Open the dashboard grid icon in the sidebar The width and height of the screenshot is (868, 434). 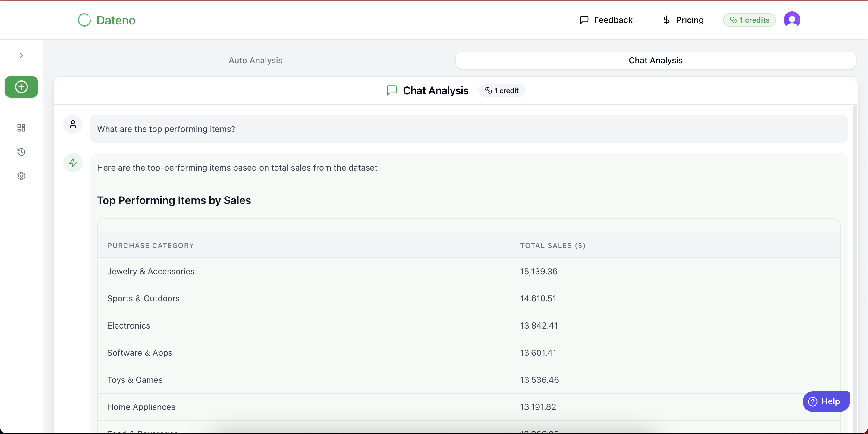point(21,128)
